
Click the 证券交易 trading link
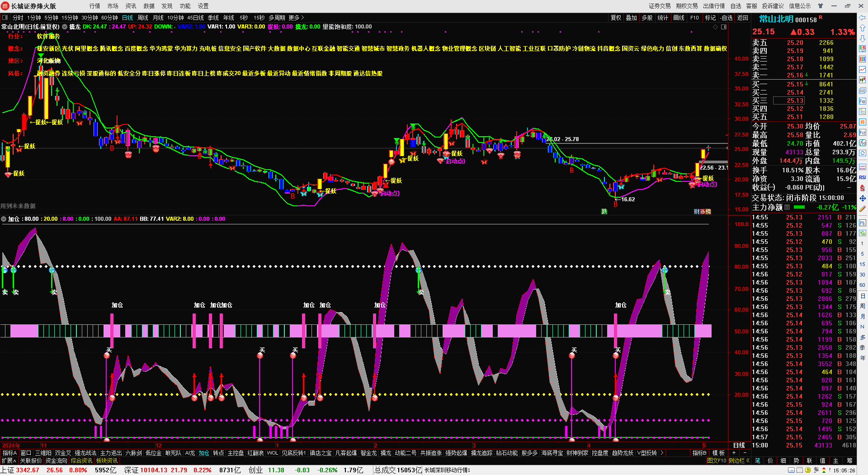(x=660, y=6)
